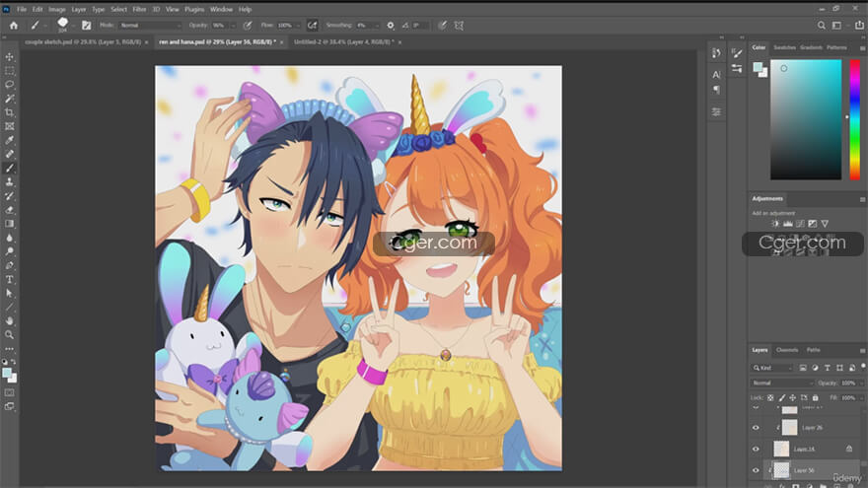868x488 pixels.
Task: Open the Flow dropdown arrow
Action: 298,26
